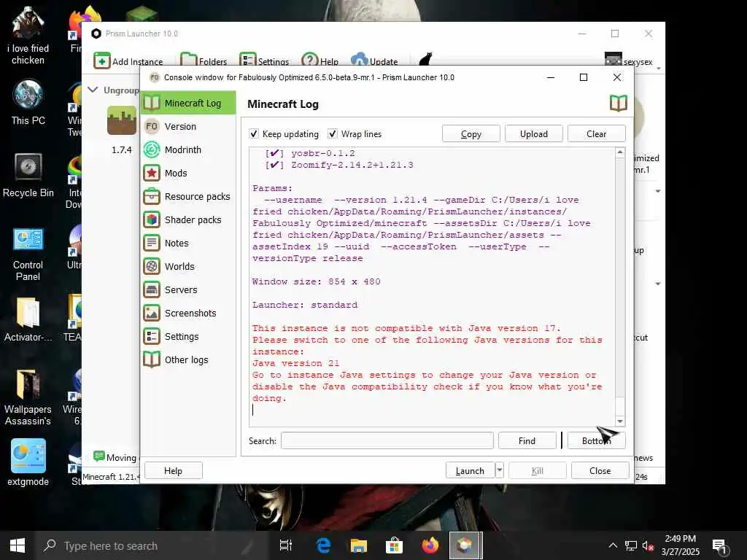Open the Windows Start menu
The height and width of the screenshot is (560, 747).
18,545
